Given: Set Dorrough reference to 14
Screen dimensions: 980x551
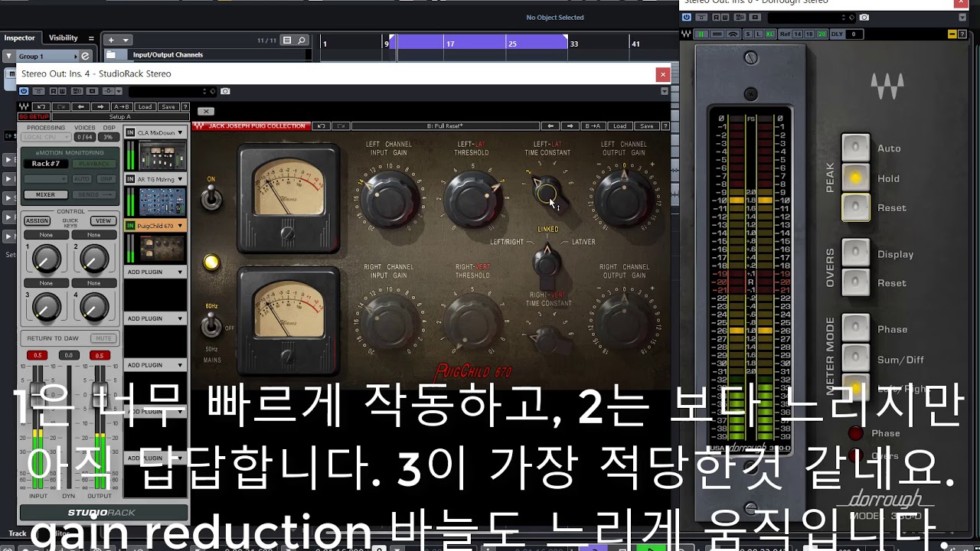Looking at the screenshot, I should (x=798, y=34).
